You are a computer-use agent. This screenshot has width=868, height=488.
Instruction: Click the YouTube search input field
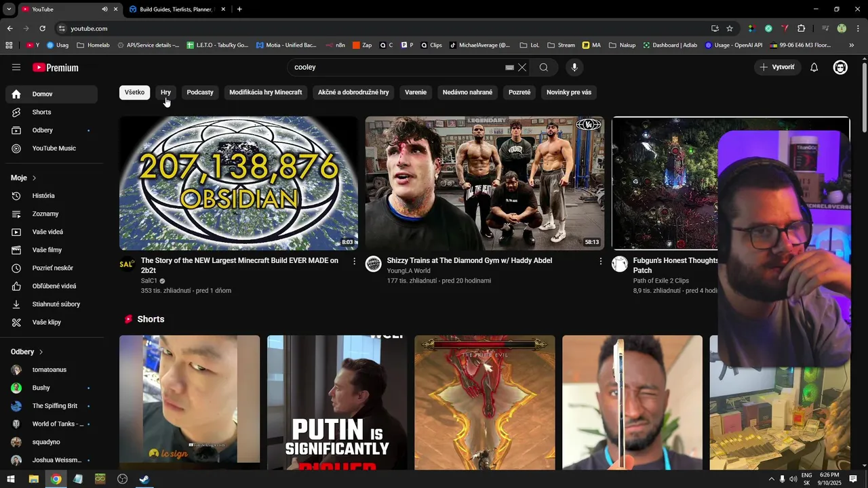397,67
